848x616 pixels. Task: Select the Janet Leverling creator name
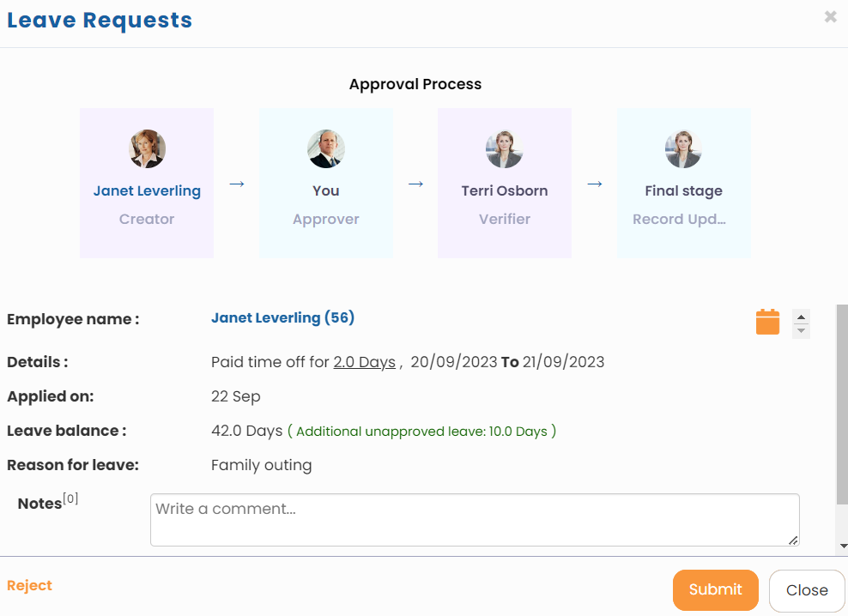147,190
